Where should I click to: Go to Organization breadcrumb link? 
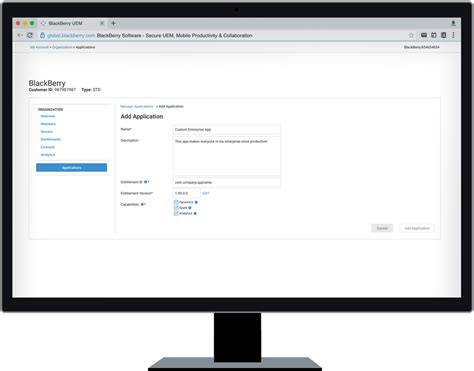point(62,47)
